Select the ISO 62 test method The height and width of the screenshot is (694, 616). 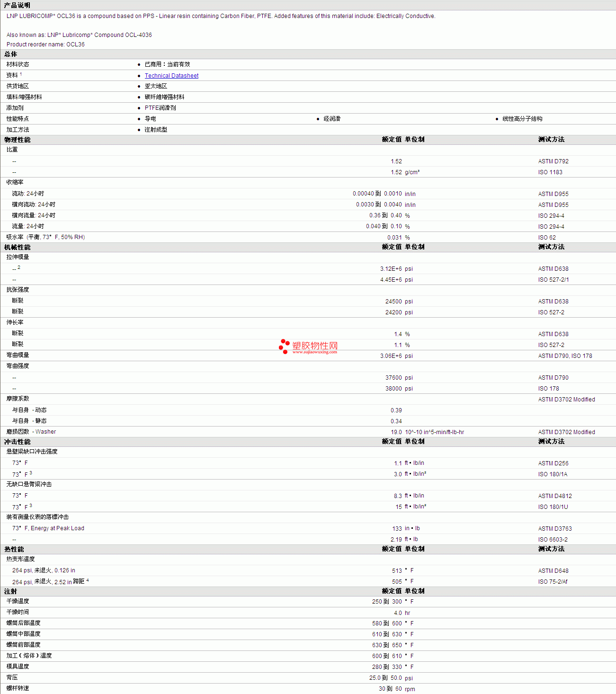click(547, 238)
